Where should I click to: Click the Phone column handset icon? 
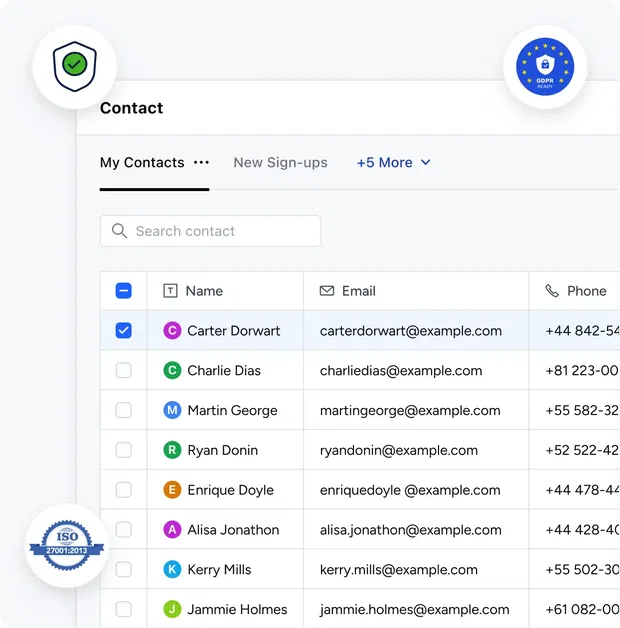[x=552, y=291]
